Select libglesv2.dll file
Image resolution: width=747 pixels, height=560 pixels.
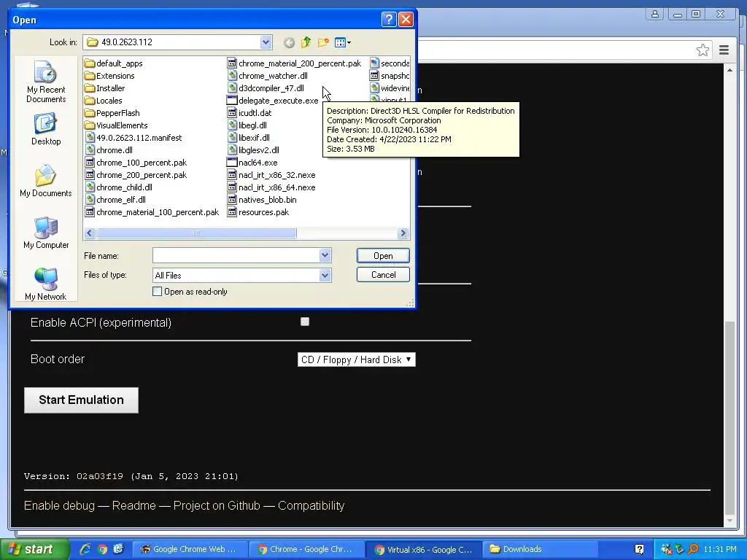point(253,150)
